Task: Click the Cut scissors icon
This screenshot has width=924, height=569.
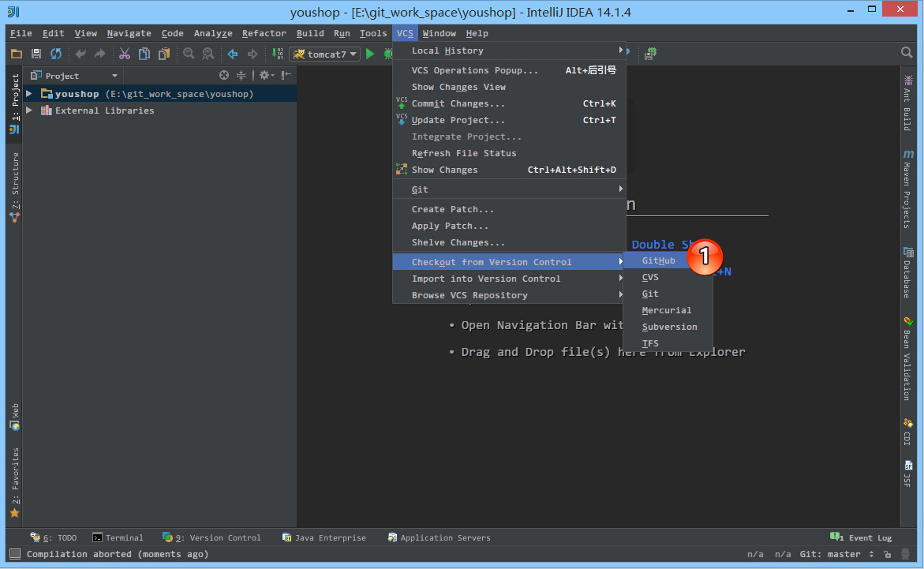Action: coord(124,54)
